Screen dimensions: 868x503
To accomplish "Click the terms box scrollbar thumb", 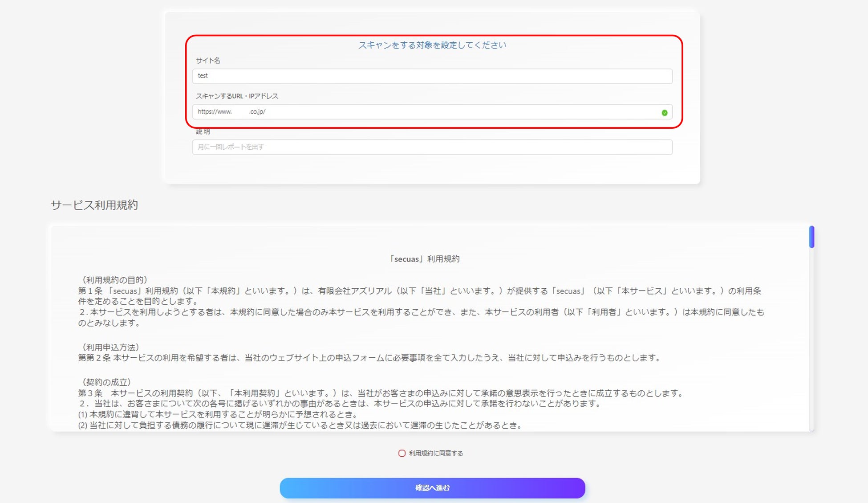I will [811, 237].
